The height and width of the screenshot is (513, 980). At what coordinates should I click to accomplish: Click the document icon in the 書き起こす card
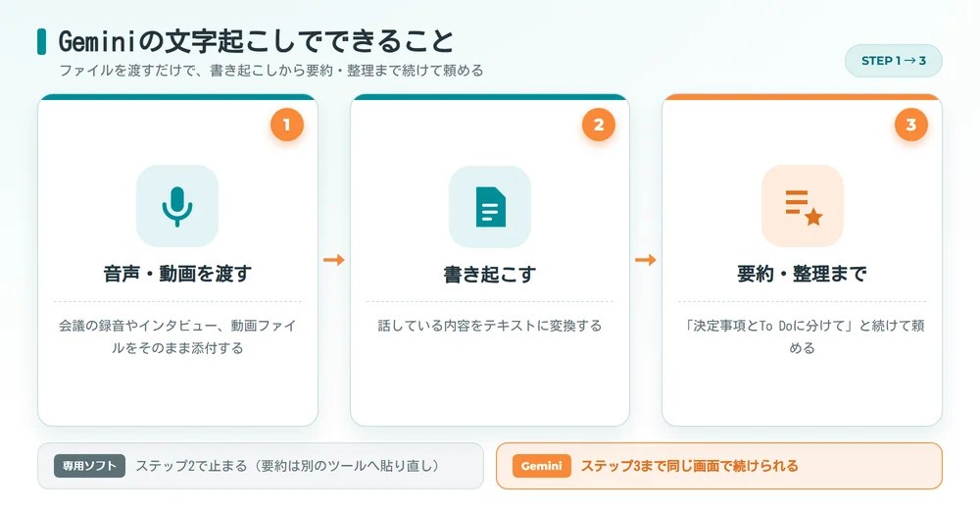pyautogui.click(x=490, y=206)
